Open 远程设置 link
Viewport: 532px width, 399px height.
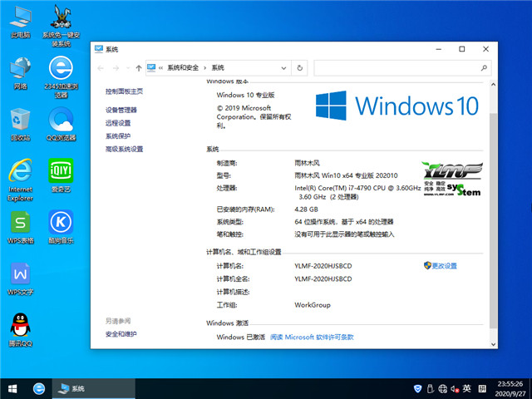coord(118,123)
